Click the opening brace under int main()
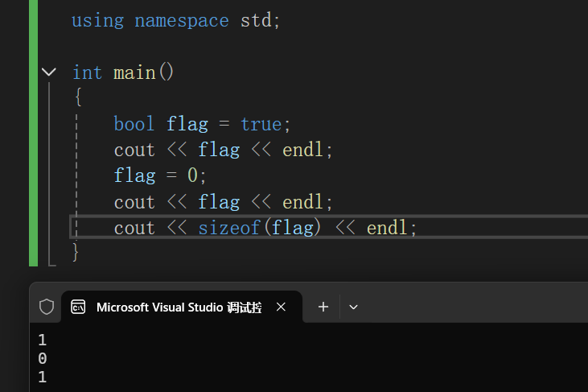This screenshot has width=588, height=392. tap(78, 97)
